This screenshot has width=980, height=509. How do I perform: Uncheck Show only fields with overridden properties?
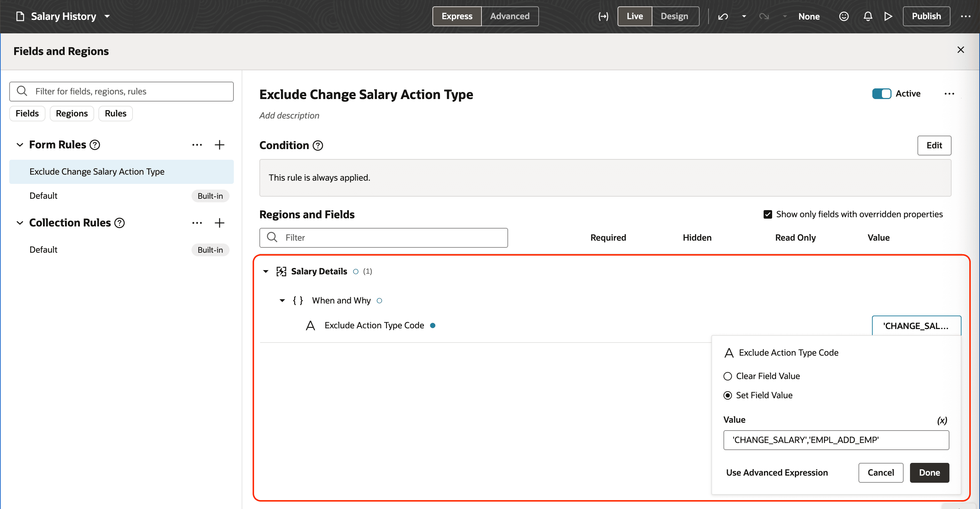[x=769, y=214]
